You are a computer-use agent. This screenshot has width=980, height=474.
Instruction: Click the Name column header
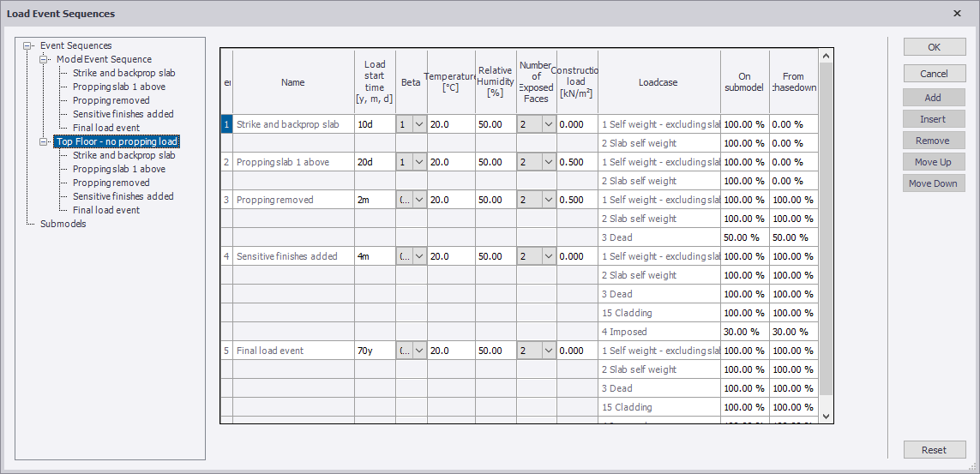(293, 82)
